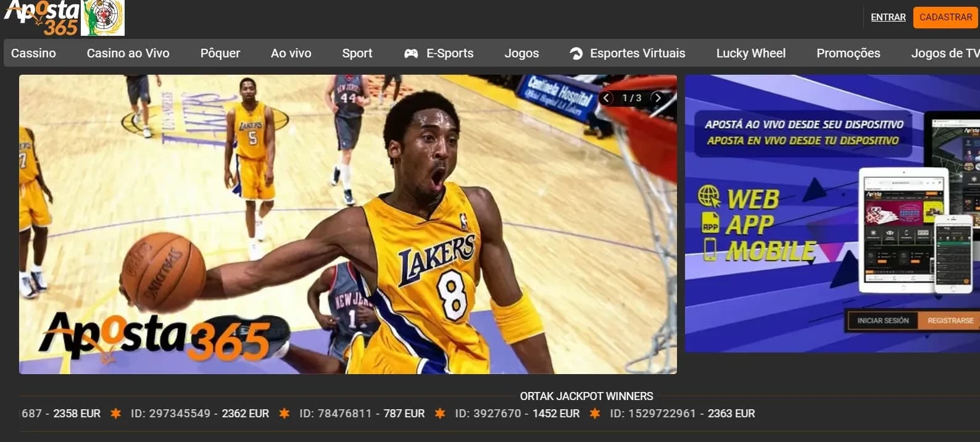Go to the Promoções page
Screen dimensions: 980x442
pos(848,53)
